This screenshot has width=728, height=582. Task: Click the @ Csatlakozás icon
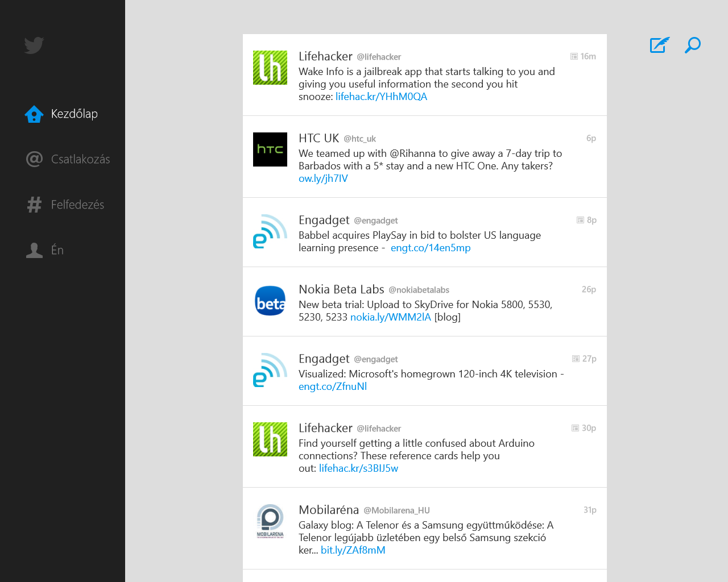tap(34, 159)
